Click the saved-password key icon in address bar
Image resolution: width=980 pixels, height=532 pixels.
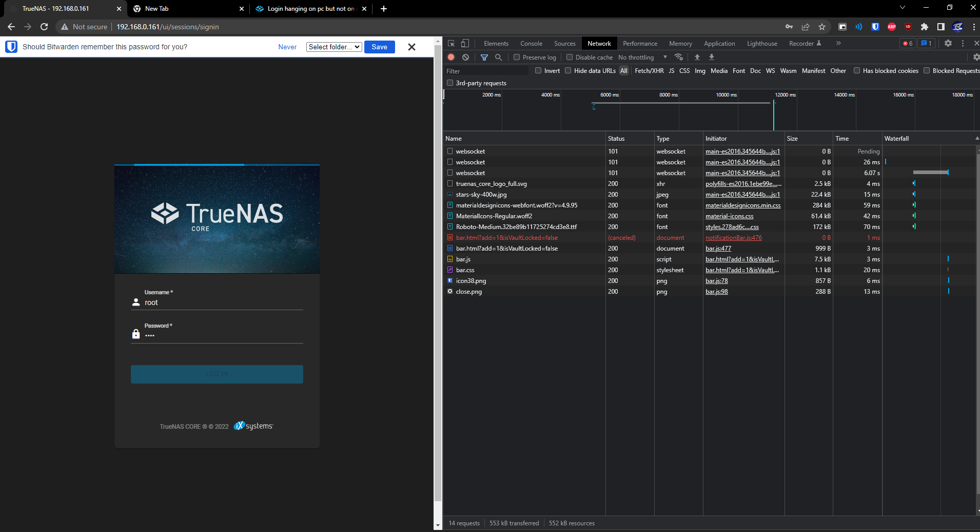(789, 27)
